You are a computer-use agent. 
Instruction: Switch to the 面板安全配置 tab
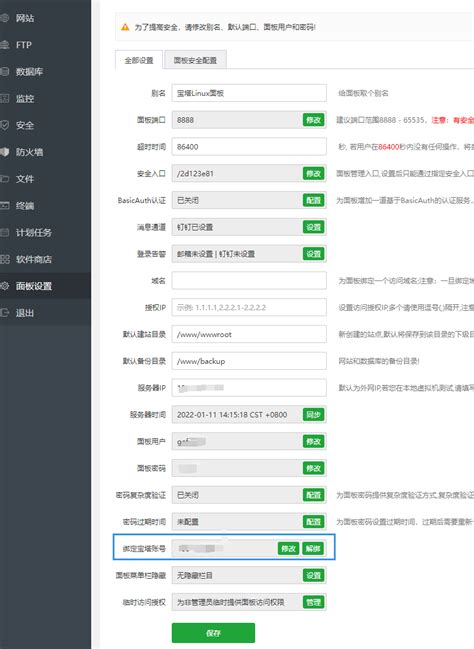[195, 60]
